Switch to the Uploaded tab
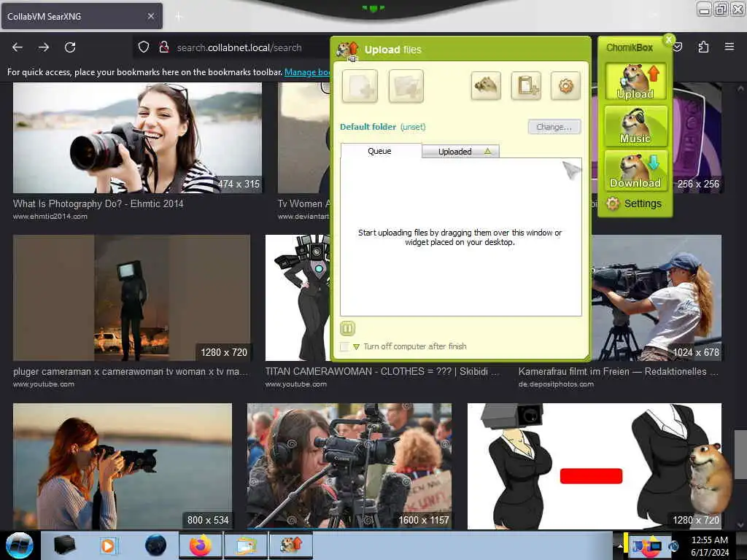747x560 pixels. point(460,152)
